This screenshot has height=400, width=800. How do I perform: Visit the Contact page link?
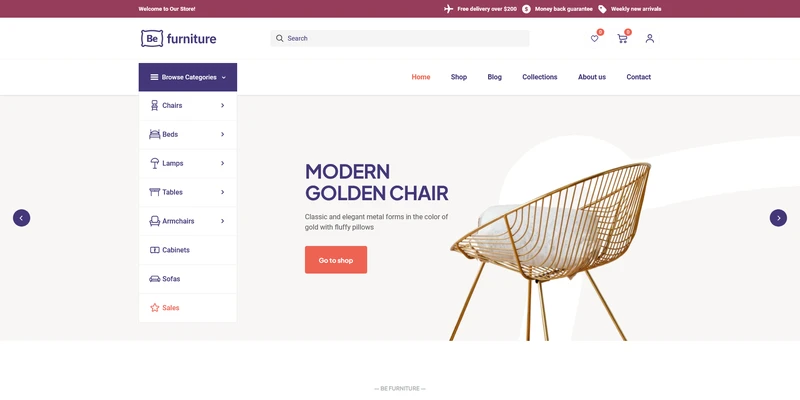point(638,77)
